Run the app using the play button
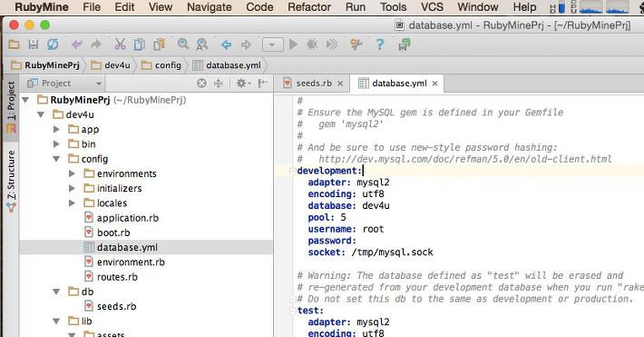This screenshot has height=337, width=644. click(x=293, y=44)
